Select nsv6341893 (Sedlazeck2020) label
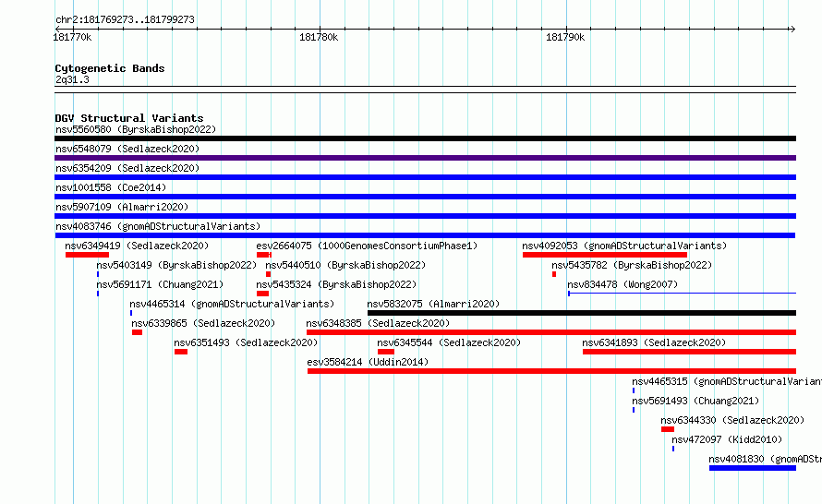 pyautogui.click(x=654, y=342)
